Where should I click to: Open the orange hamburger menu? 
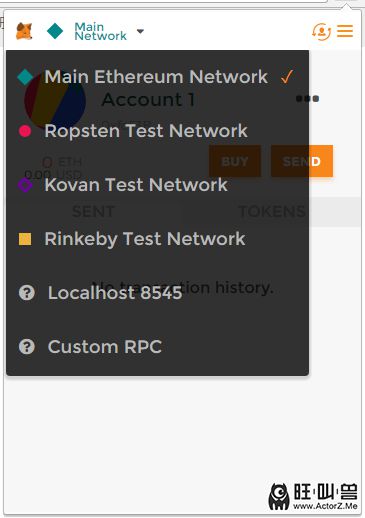click(345, 31)
